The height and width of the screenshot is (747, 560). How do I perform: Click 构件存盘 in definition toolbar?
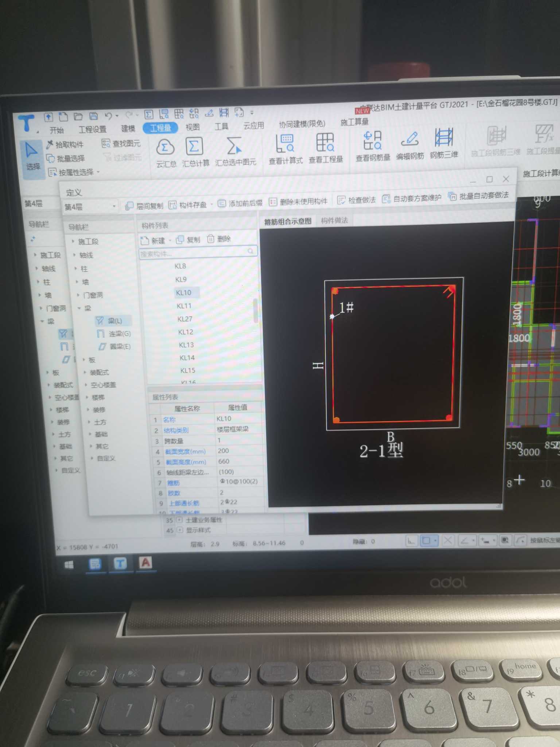[x=188, y=205]
